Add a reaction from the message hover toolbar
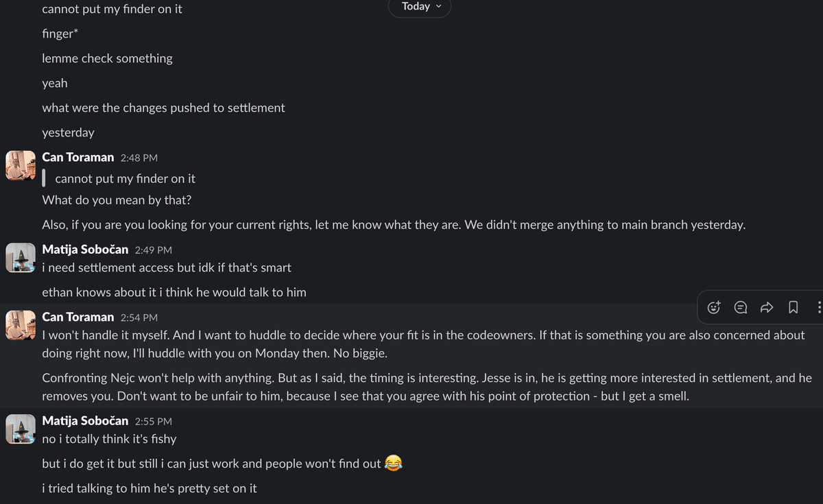 point(714,307)
